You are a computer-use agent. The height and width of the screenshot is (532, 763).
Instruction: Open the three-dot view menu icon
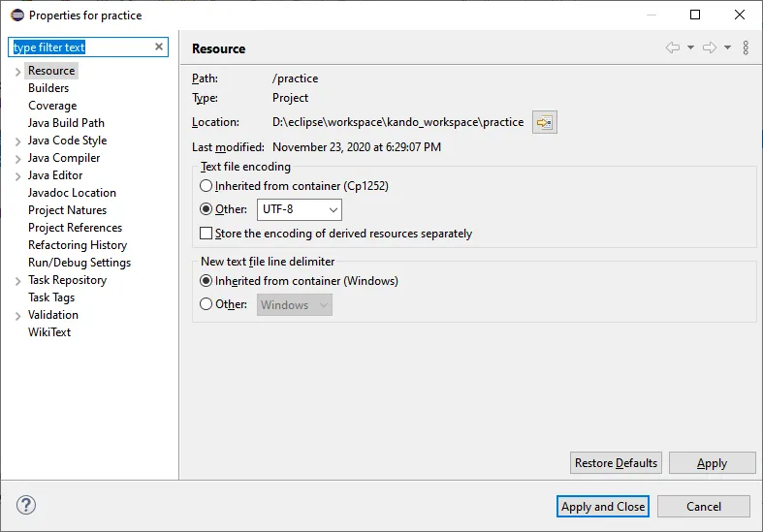click(x=746, y=47)
